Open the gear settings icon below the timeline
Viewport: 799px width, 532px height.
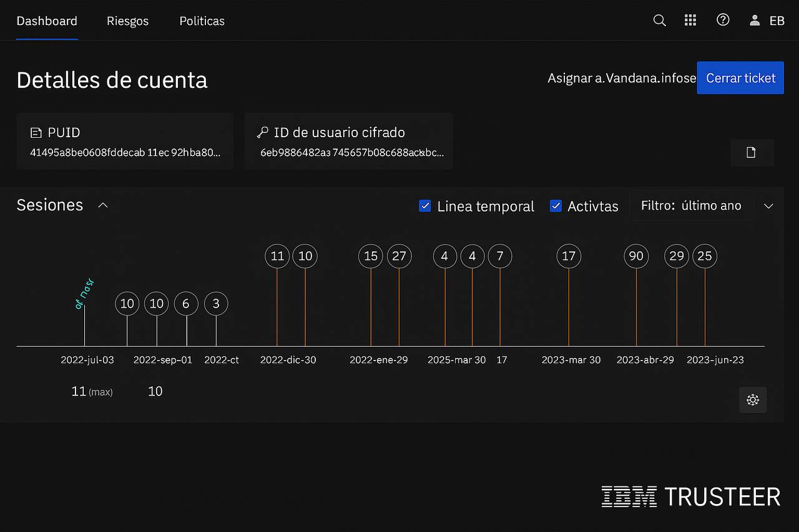[x=753, y=400]
